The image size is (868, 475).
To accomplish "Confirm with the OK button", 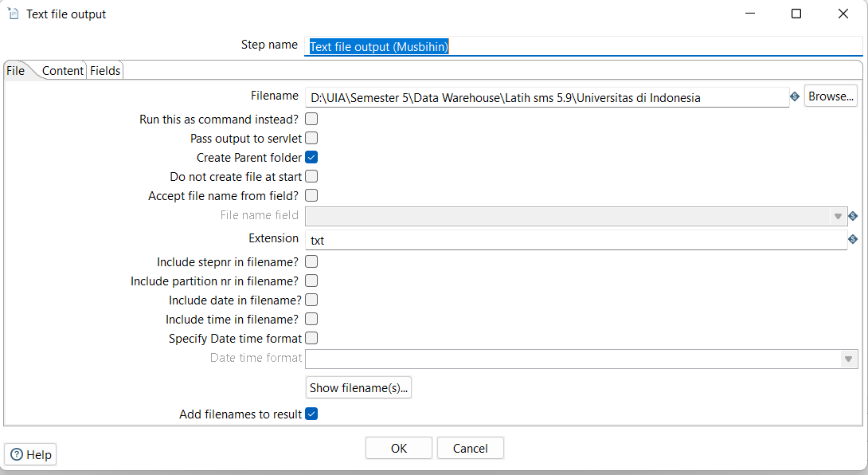I will tap(399, 449).
